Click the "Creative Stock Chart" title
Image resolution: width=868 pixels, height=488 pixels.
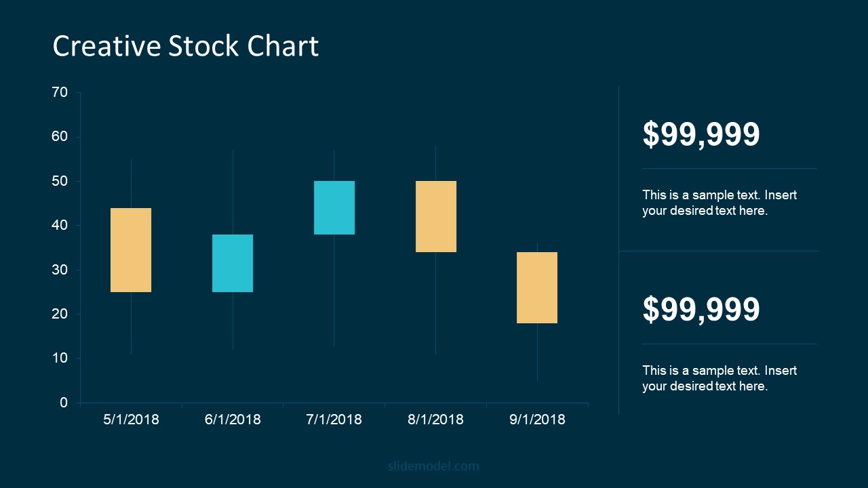(x=185, y=46)
